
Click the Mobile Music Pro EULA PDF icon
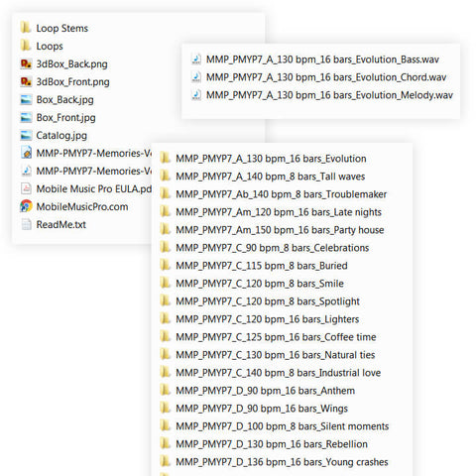pos(26,188)
